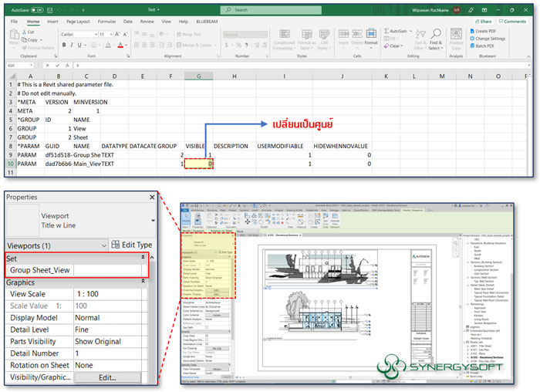This screenshot has height=392, width=540.
Task: Close the Revit Properties panel
Action: 152,197
